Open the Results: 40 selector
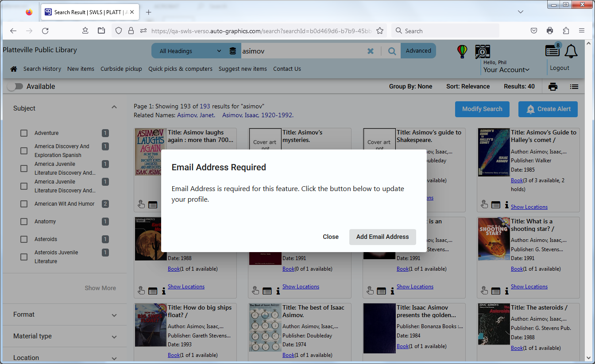 point(519,87)
